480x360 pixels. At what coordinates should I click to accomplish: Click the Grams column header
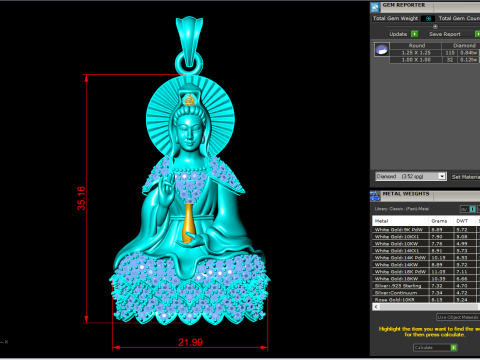[x=441, y=221]
